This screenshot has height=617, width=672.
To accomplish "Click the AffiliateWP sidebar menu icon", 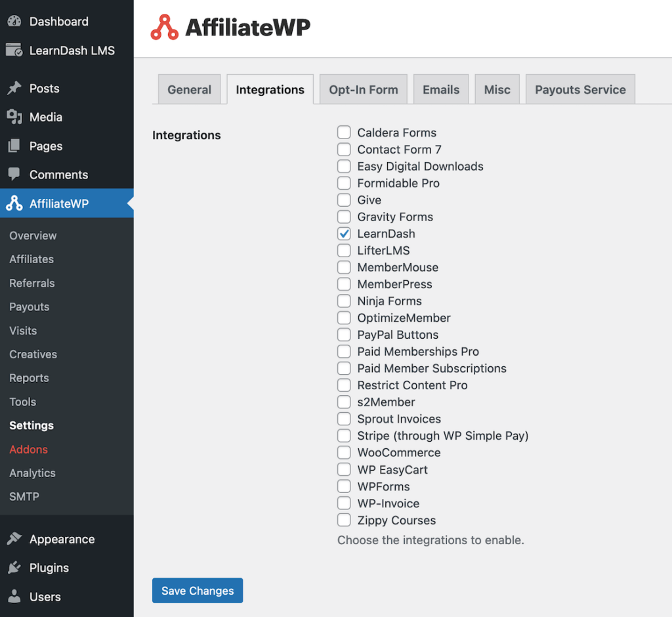I will pyautogui.click(x=14, y=203).
